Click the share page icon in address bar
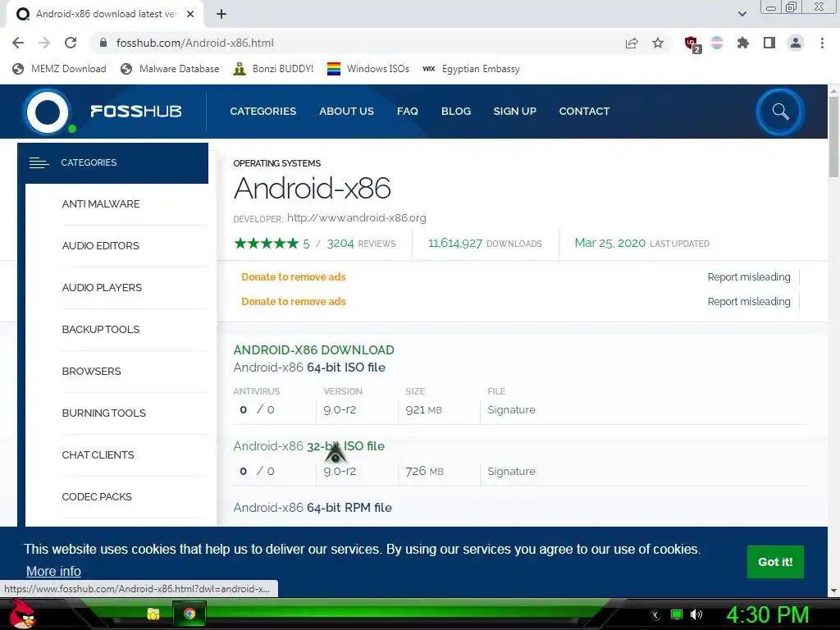Screen dimensions: 840x630 tap(632, 43)
